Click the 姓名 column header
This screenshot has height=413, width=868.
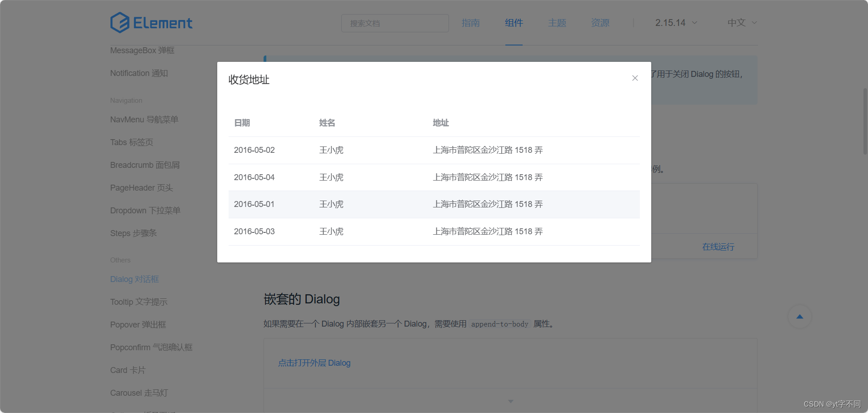[x=327, y=123]
